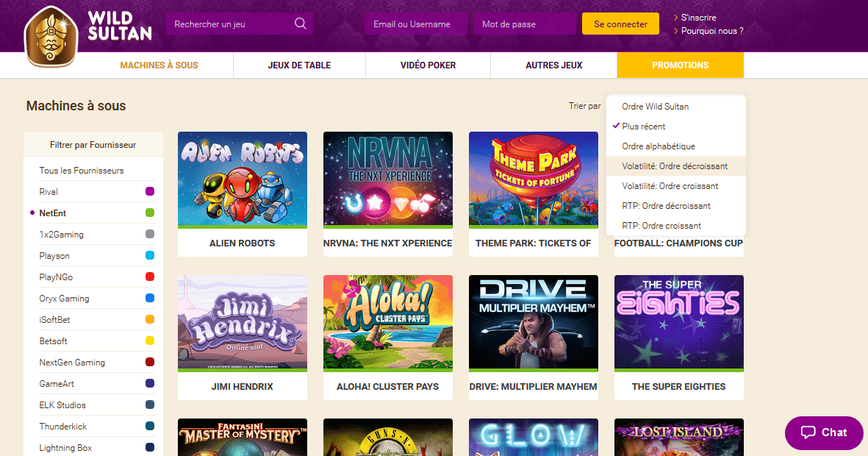Open The Super Eighties game tile
The image size is (868, 456).
(678, 322)
